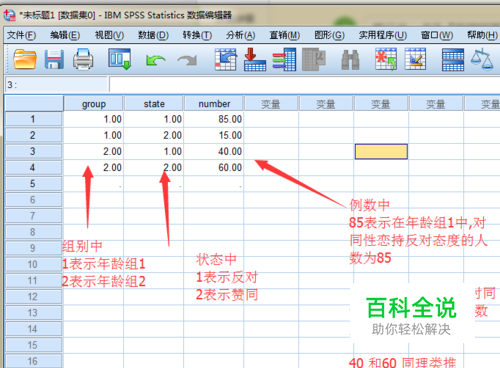This screenshot has height=368, width=500.
Task: Select row header 2
Action: (33, 135)
